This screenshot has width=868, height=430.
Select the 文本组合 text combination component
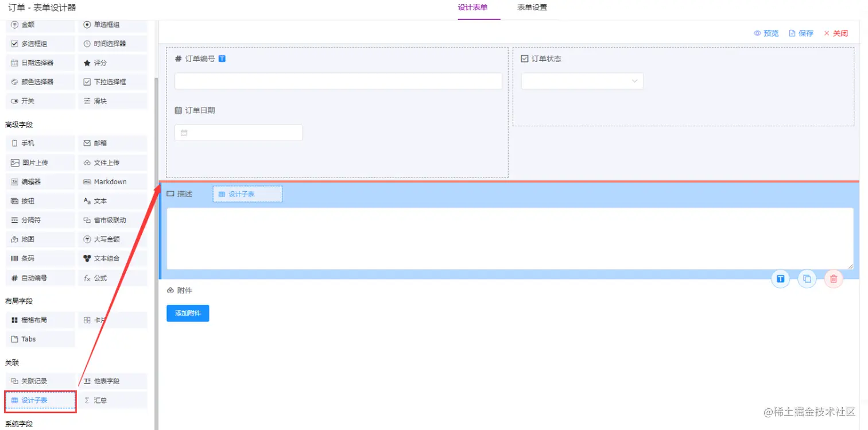click(113, 258)
